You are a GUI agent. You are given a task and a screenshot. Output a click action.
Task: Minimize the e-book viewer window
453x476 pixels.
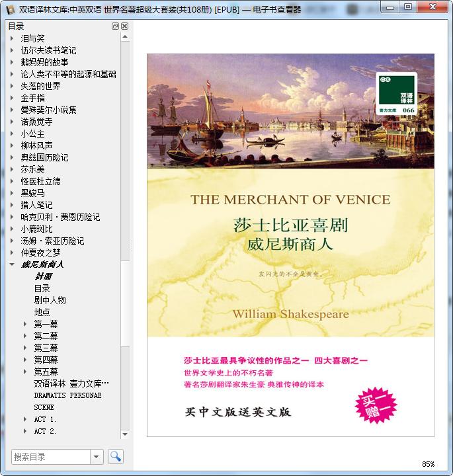pyautogui.click(x=390, y=7)
